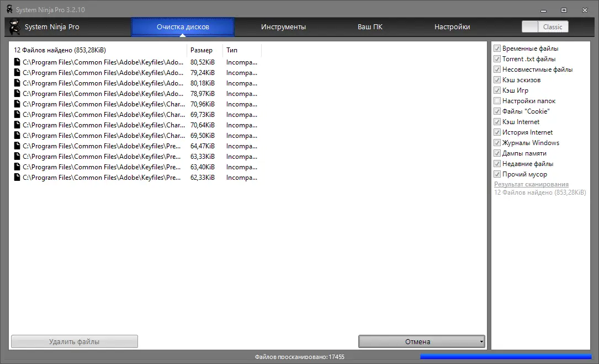Click the file icon of the 69,73KiB row

[x=17, y=115]
